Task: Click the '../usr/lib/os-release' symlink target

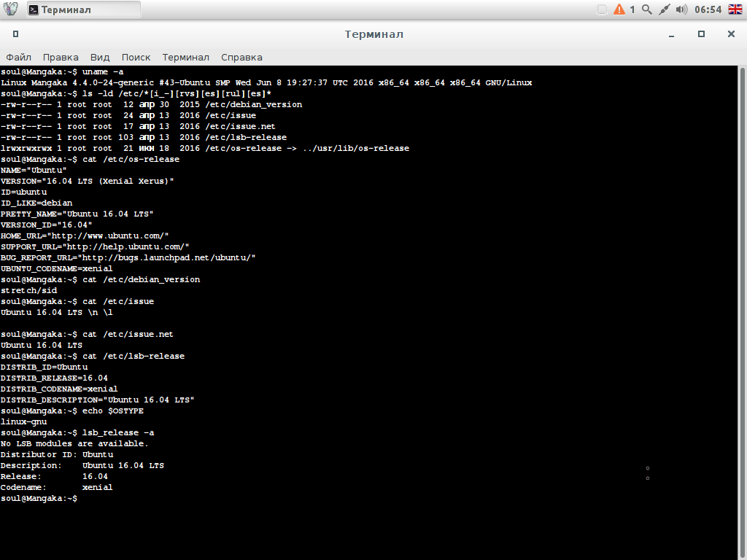Action: coord(356,148)
